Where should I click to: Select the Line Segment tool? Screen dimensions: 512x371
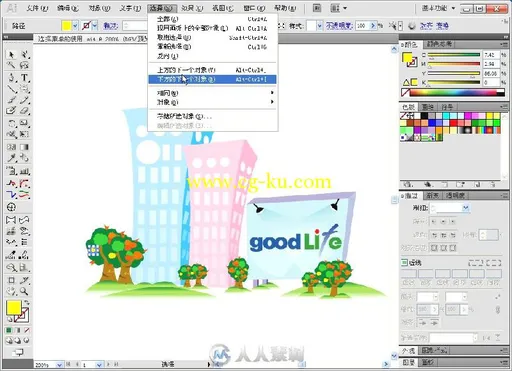click(x=11, y=89)
